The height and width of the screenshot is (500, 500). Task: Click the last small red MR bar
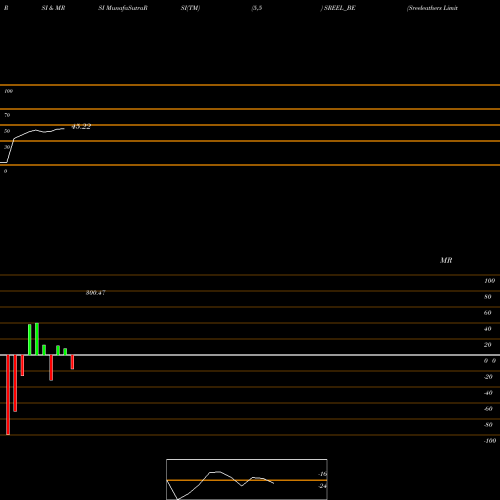[72, 362]
